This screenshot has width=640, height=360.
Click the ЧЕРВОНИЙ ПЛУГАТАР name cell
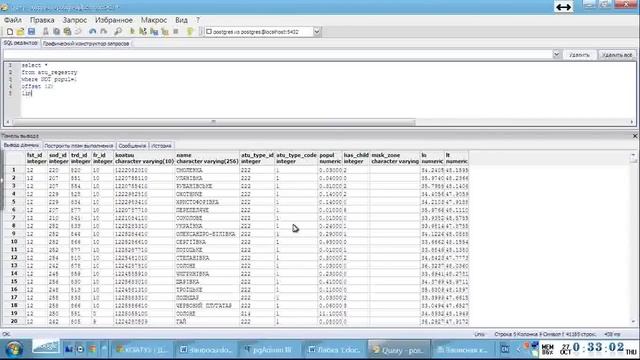(207, 305)
